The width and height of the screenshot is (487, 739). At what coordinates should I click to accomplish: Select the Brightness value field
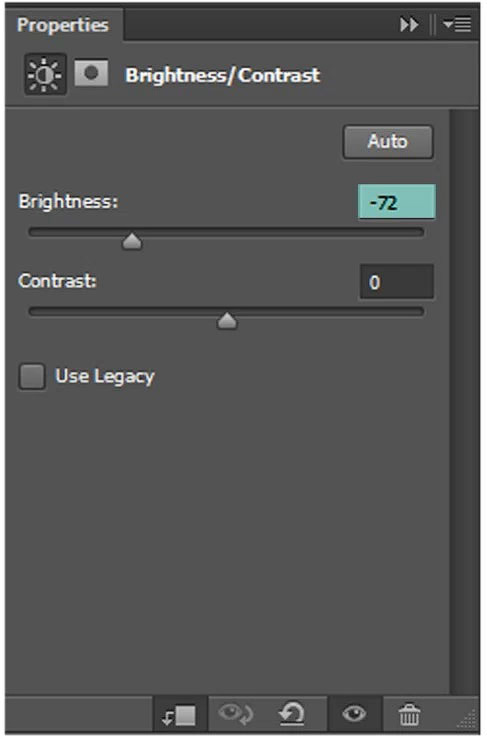[396, 202]
